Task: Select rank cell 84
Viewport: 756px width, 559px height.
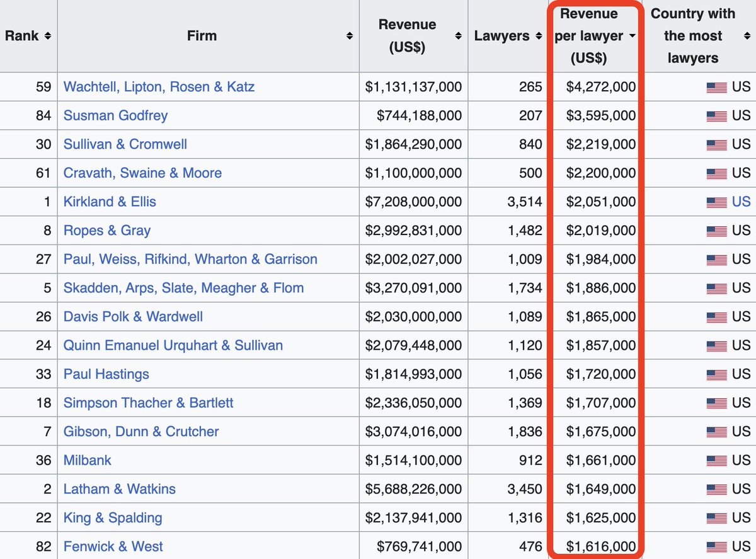Action: [x=43, y=115]
